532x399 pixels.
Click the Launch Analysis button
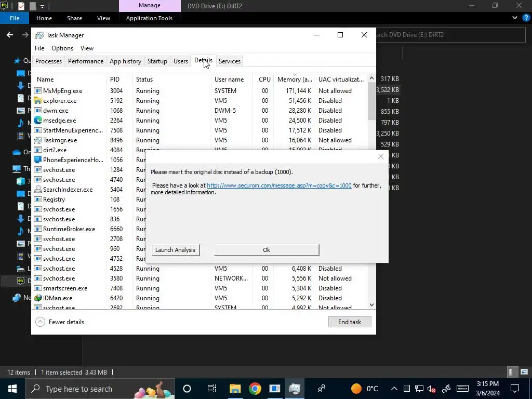point(176,250)
